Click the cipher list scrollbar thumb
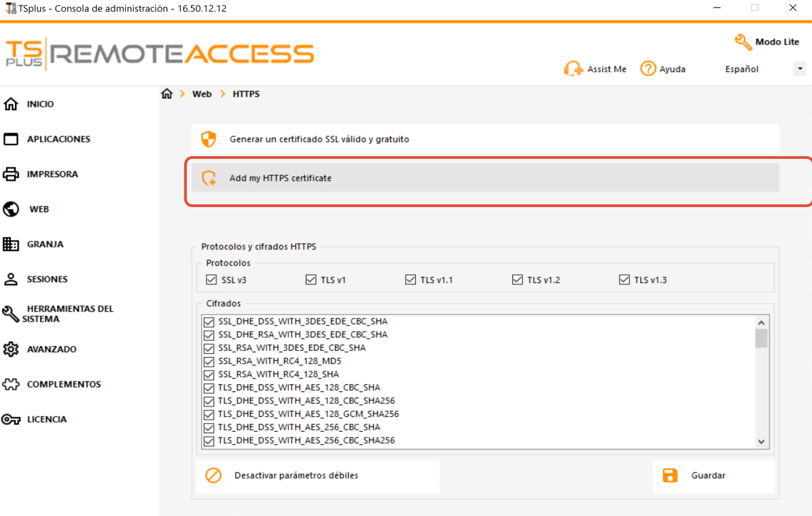Viewport: 812px width, 516px height. (761, 339)
